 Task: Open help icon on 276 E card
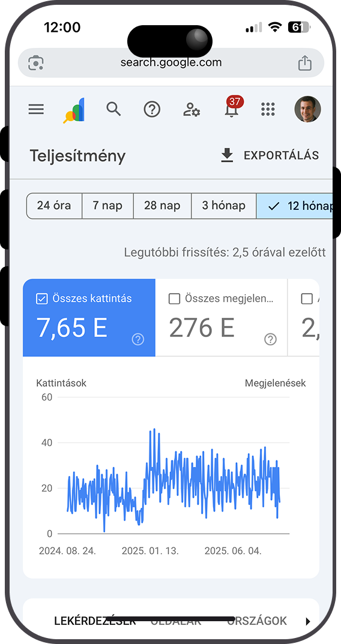[270, 339]
